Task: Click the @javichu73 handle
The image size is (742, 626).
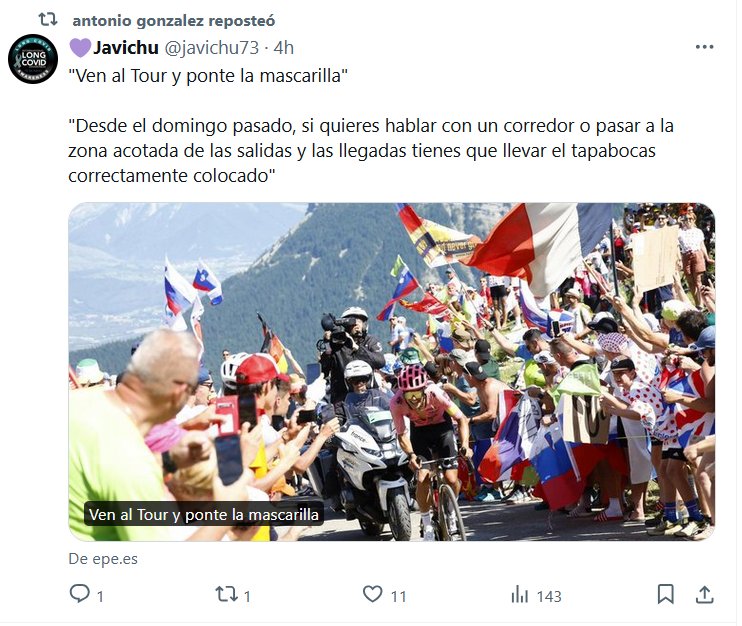Action: 211,48
